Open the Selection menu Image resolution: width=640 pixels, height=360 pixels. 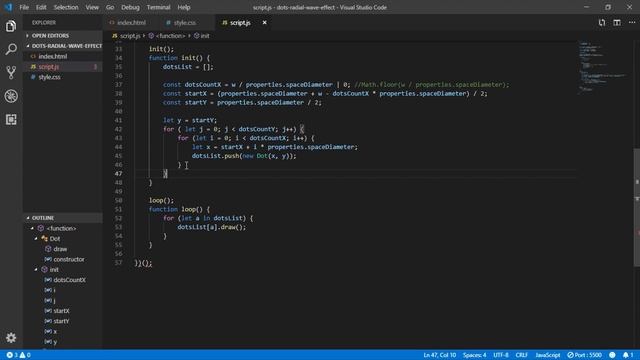pyautogui.click(x=66, y=7)
